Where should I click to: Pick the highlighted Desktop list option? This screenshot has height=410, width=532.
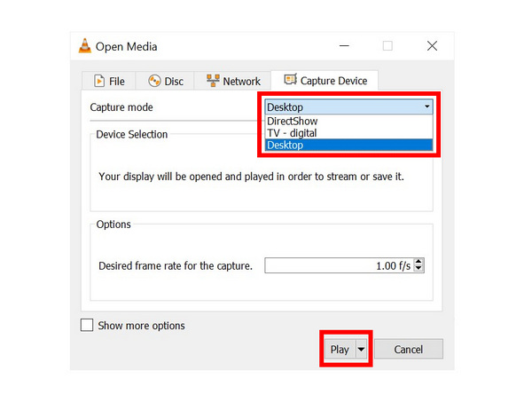coord(348,145)
